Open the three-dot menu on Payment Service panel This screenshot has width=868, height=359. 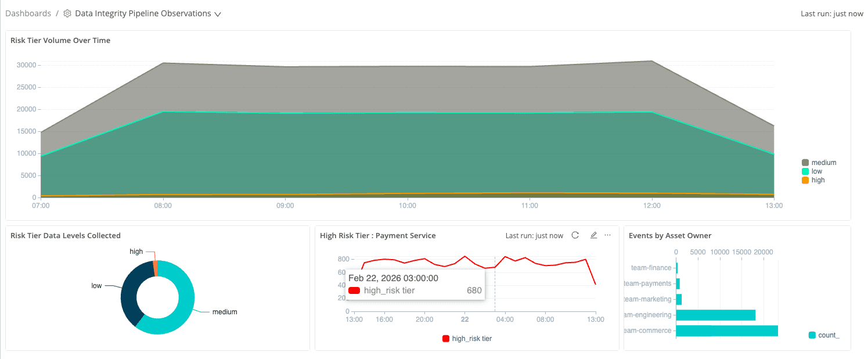[x=608, y=235]
